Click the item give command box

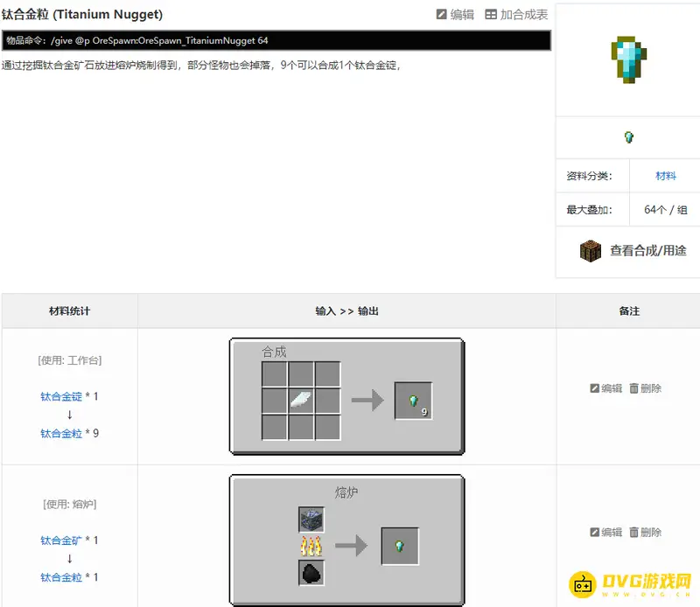coord(276,41)
